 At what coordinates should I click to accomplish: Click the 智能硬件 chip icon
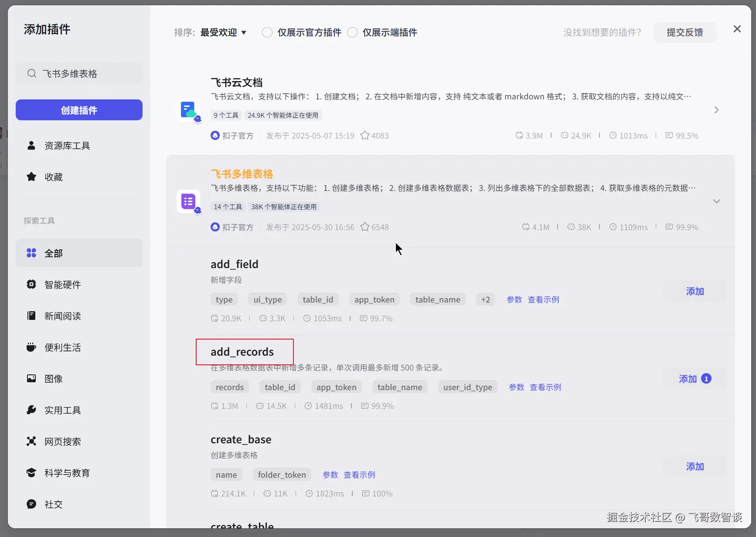(31, 284)
